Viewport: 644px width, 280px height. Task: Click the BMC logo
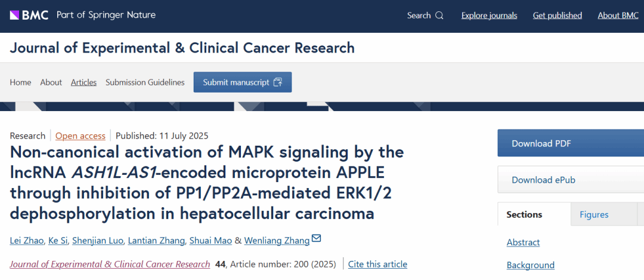point(29,15)
